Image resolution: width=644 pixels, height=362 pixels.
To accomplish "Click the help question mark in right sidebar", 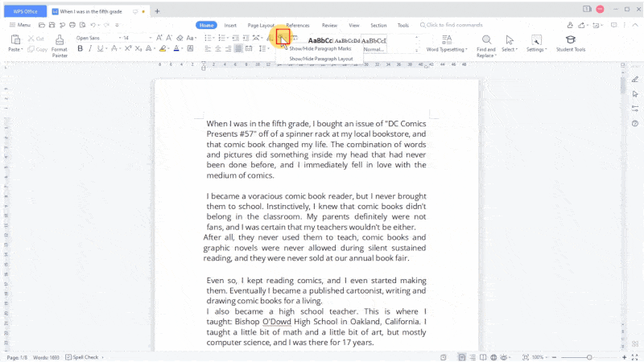I will click(635, 123).
